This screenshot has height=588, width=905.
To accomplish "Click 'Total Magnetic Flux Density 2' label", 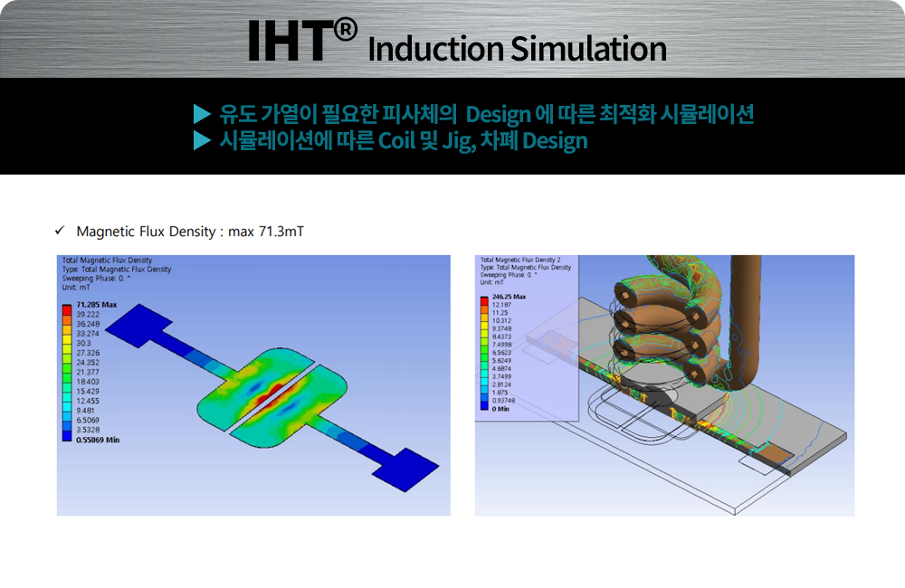I will (x=521, y=260).
